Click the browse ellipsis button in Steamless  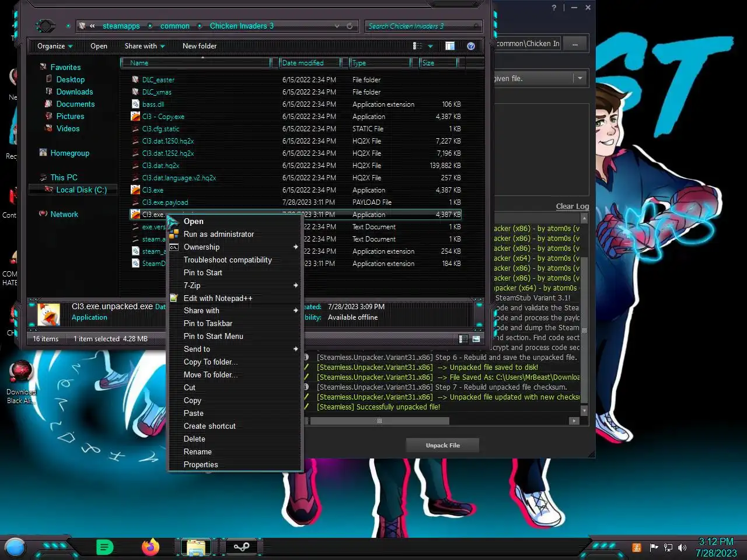pyautogui.click(x=575, y=44)
